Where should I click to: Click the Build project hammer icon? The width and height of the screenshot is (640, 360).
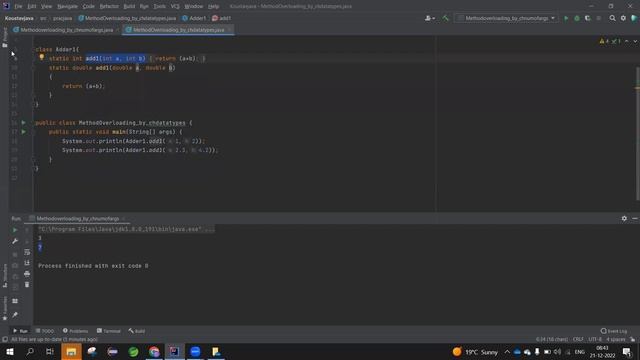tap(445, 18)
